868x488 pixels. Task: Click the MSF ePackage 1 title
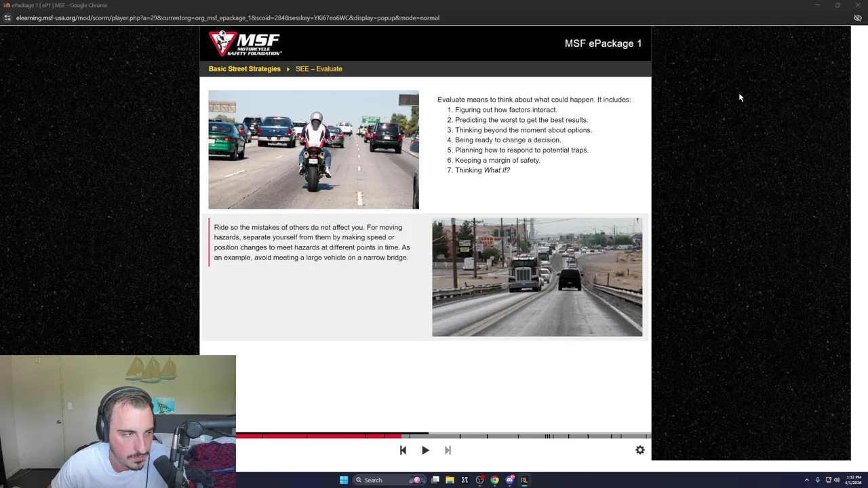click(603, 43)
